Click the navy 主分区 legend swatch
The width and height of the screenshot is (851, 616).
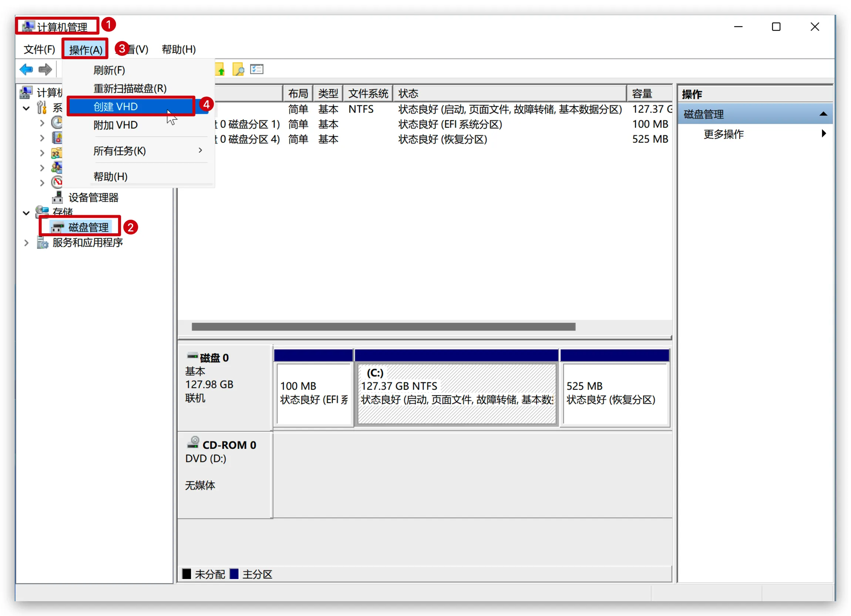[234, 573]
